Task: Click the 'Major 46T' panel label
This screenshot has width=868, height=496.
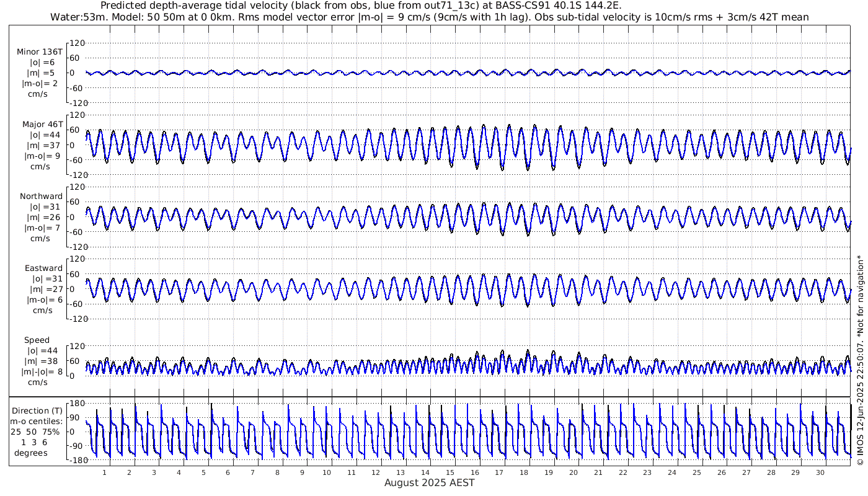Action: (42, 124)
